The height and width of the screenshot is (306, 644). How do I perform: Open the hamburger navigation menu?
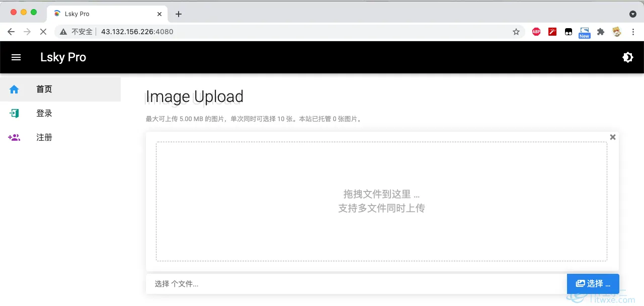16,57
